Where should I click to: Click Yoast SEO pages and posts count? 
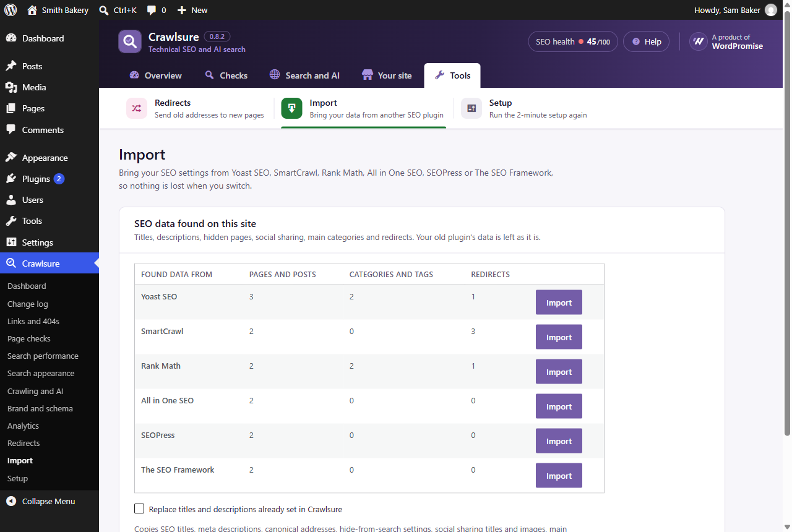[251, 297]
